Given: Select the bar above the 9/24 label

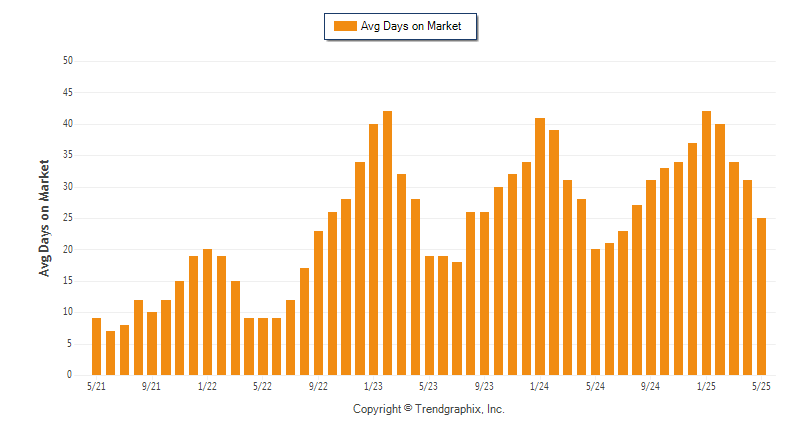Looking at the screenshot, I should point(651,278).
